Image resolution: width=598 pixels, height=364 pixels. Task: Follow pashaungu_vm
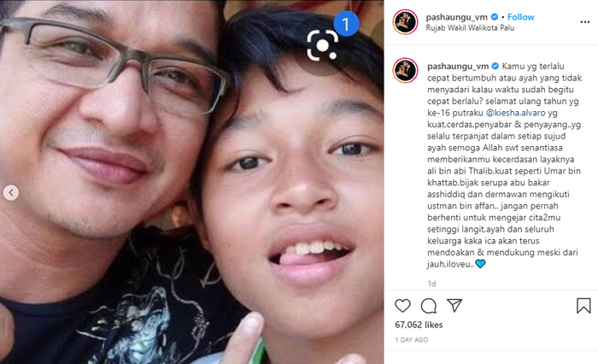click(520, 17)
